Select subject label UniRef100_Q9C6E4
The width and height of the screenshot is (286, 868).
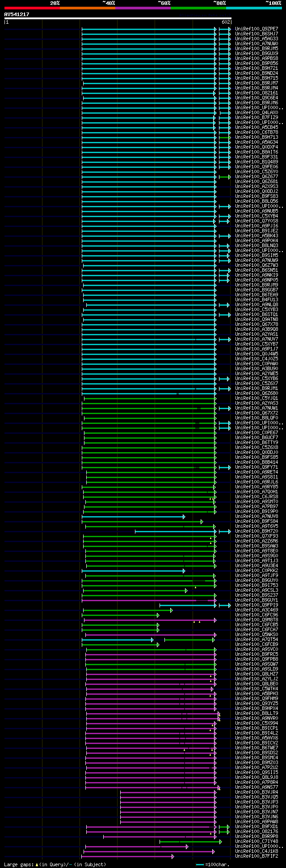[257, 98]
